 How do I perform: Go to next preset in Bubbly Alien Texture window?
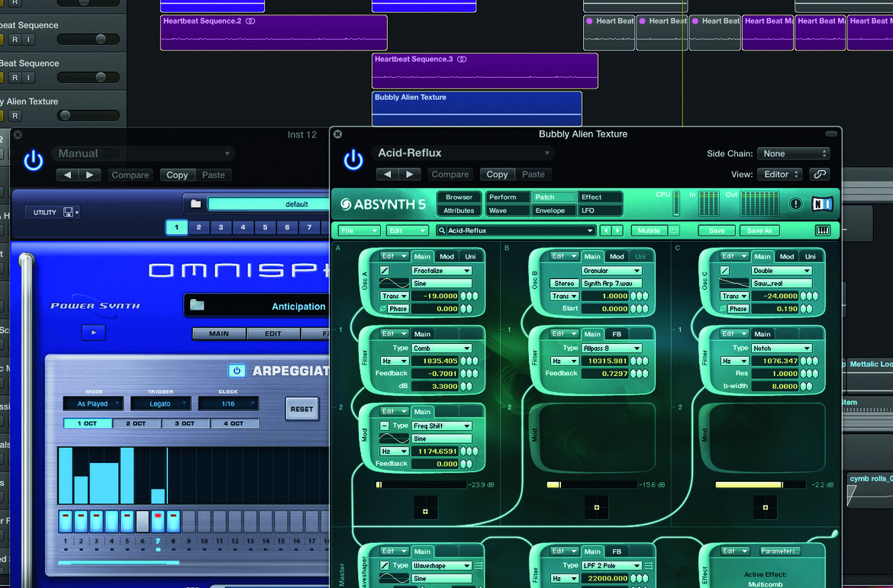click(x=409, y=174)
